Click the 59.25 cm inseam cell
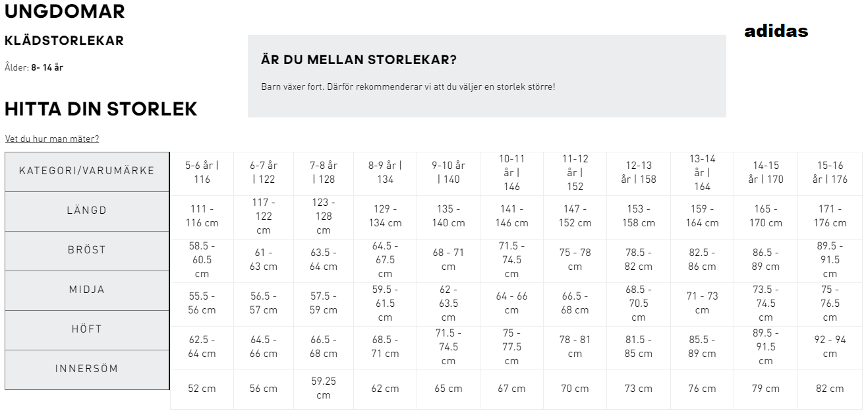Screen dimensions: 868x419 [x=323, y=389]
